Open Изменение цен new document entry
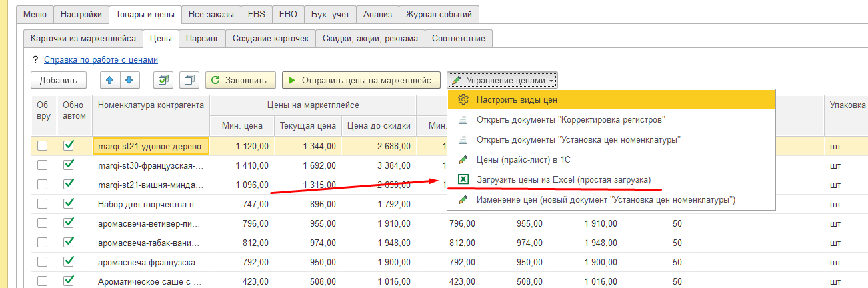Viewport: 868px width, 288px height. (x=605, y=200)
